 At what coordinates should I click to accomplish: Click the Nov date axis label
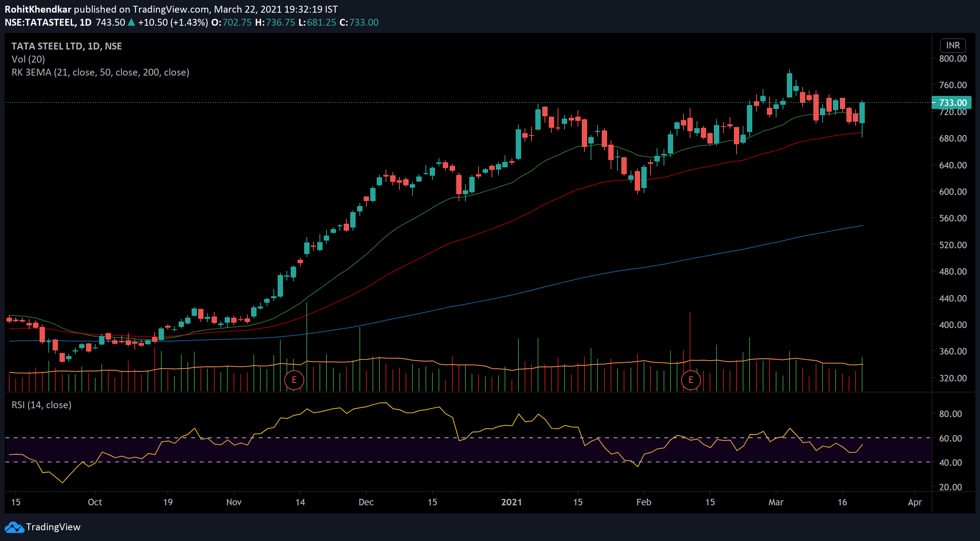(x=234, y=502)
